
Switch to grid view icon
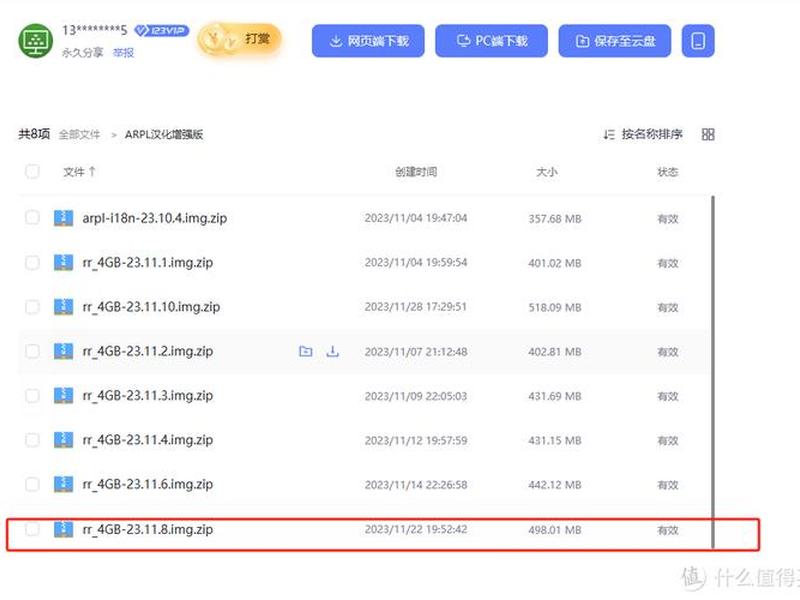tap(708, 134)
